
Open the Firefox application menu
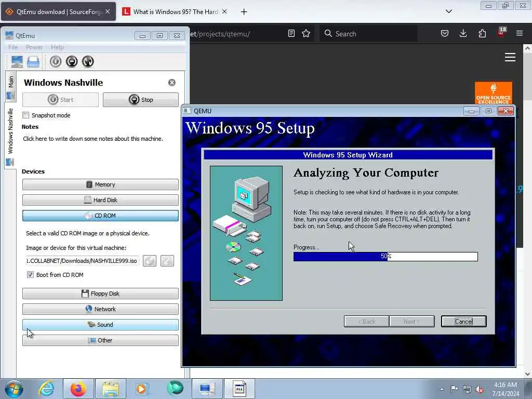(x=520, y=34)
